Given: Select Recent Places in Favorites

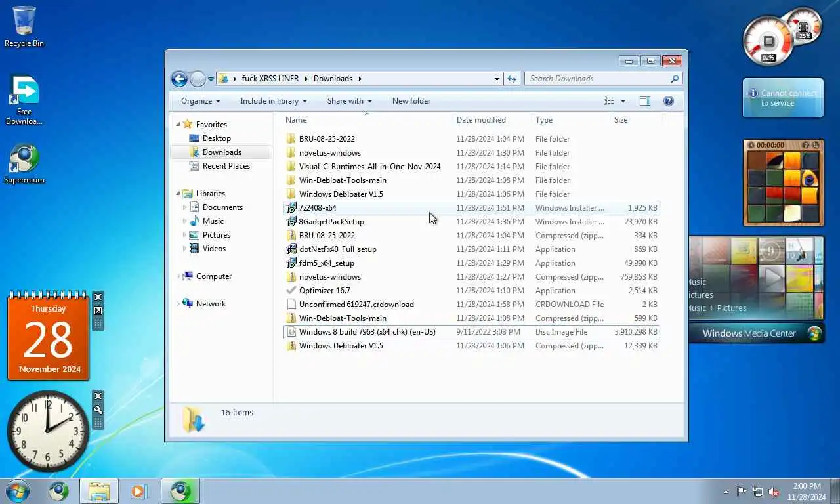Looking at the screenshot, I should click(226, 166).
